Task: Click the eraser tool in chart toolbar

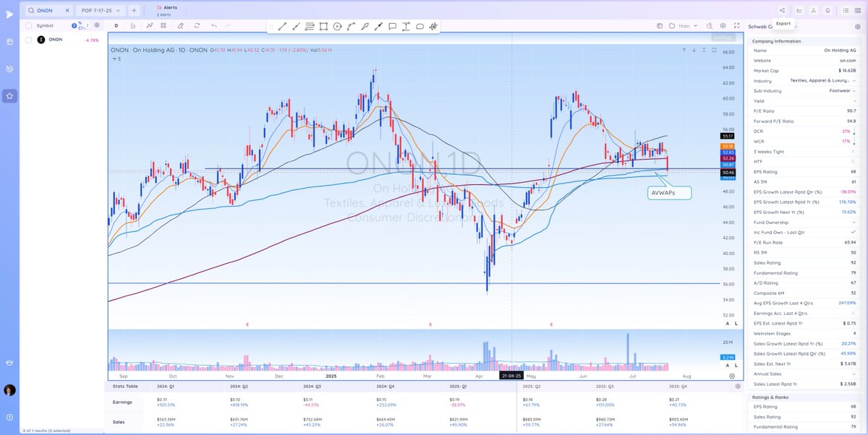Action: point(181,25)
